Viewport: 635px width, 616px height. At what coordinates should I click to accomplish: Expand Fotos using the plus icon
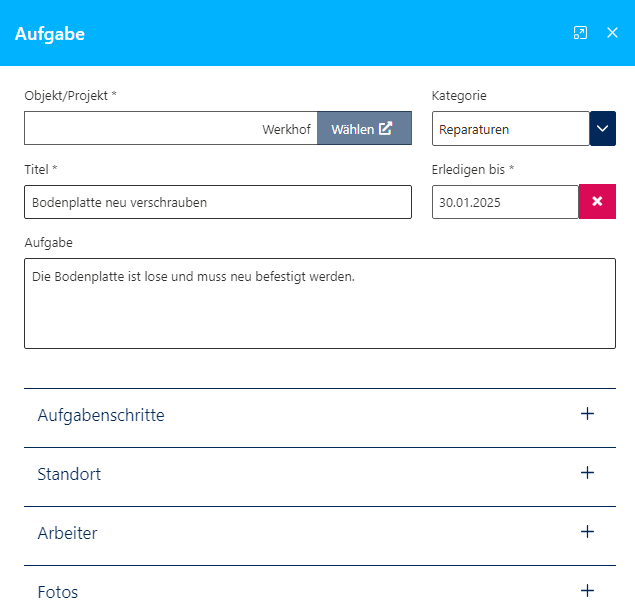[587, 591]
